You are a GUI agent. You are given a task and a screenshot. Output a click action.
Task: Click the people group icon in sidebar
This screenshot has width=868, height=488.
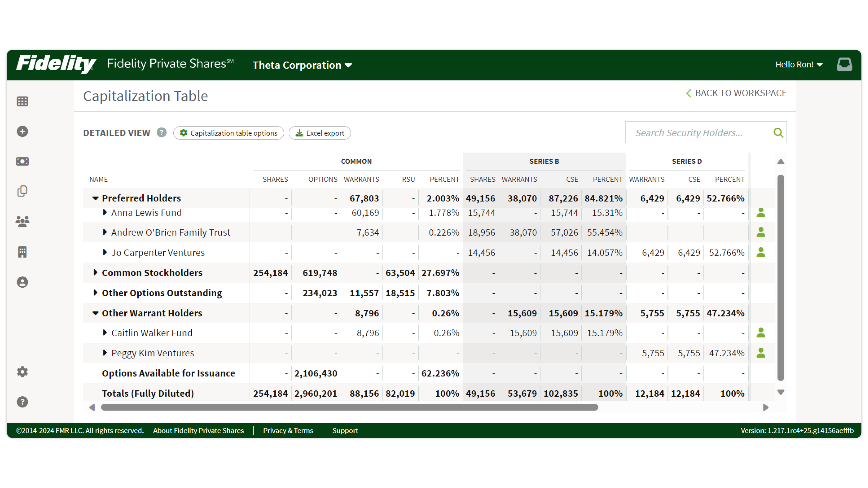coord(22,221)
